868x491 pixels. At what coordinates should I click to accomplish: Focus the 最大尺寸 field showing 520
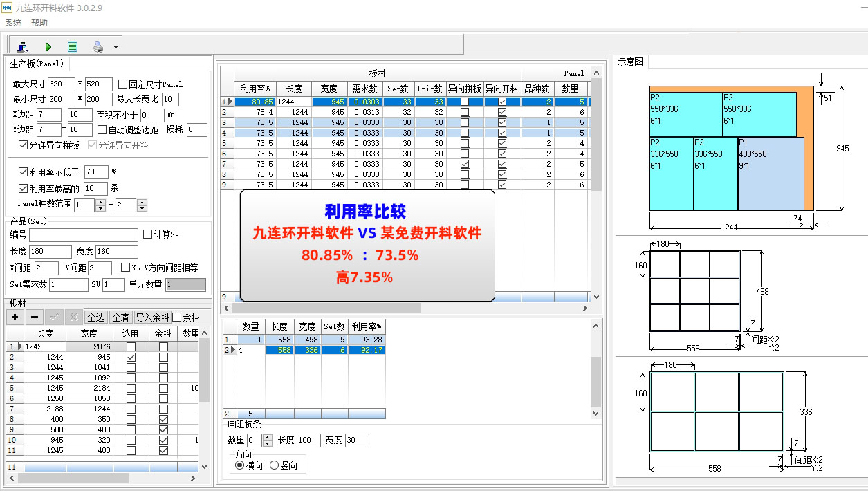point(99,84)
